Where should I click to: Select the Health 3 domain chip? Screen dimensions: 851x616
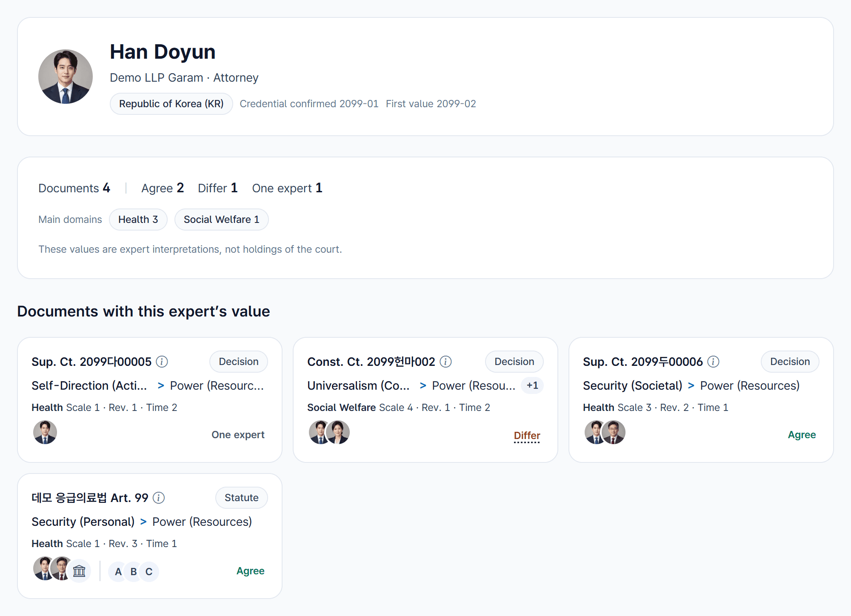[138, 220]
